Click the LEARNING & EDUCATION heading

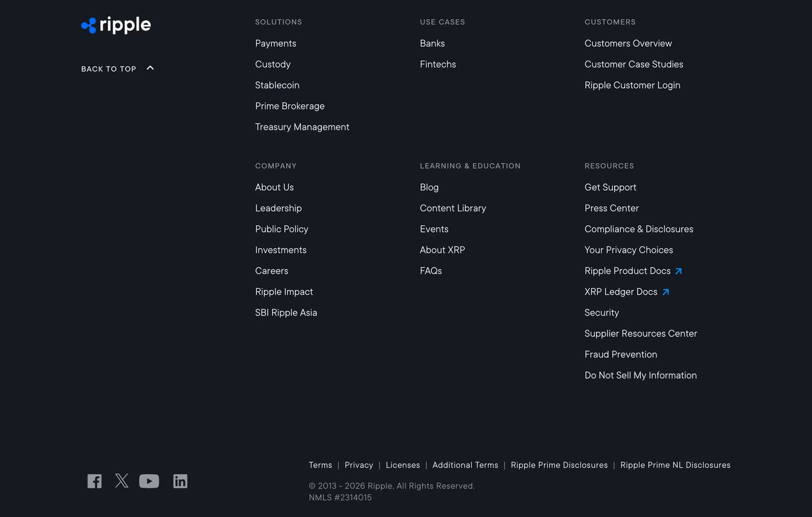[470, 166]
